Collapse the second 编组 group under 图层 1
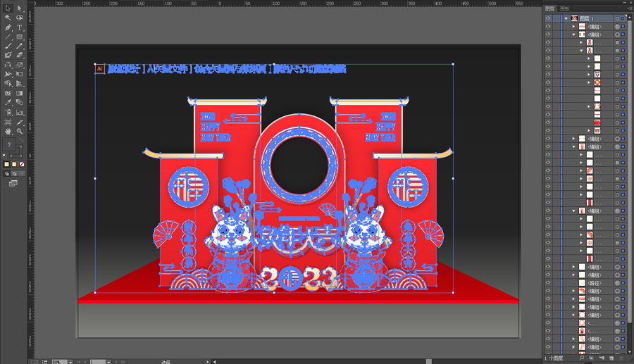634x364 pixels. tap(573, 34)
